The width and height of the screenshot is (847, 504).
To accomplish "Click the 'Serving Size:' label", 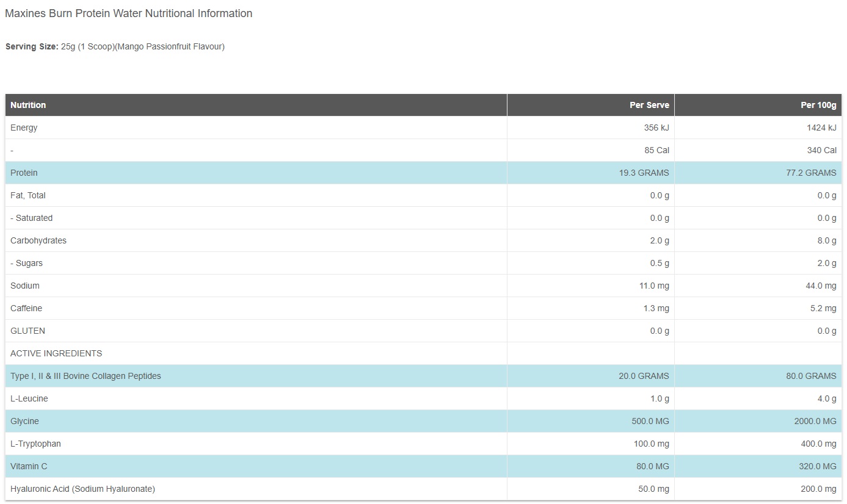I will coord(32,47).
